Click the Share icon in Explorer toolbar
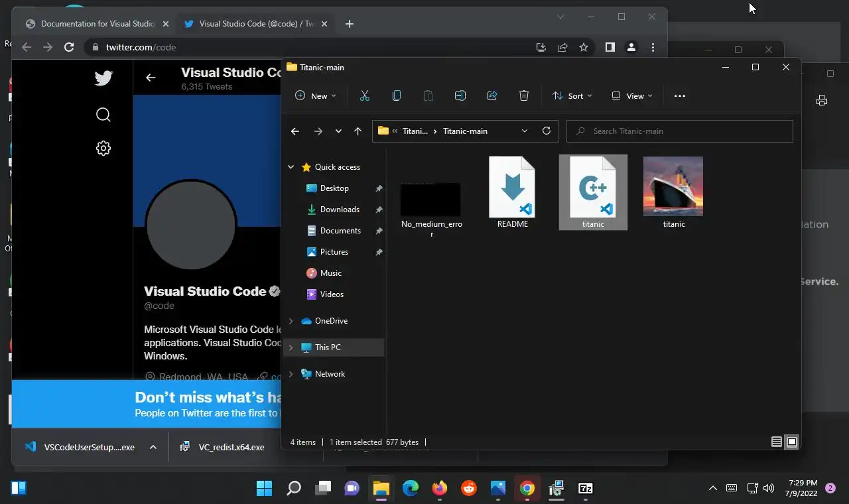The width and height of the screenshot is (849, 504). (x=491, y=95)
